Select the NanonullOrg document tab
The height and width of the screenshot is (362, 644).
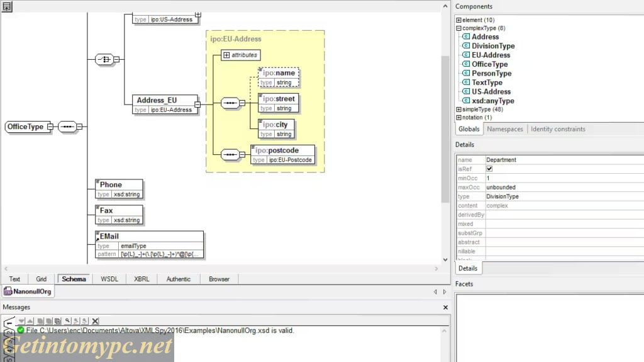coord(28,291)
